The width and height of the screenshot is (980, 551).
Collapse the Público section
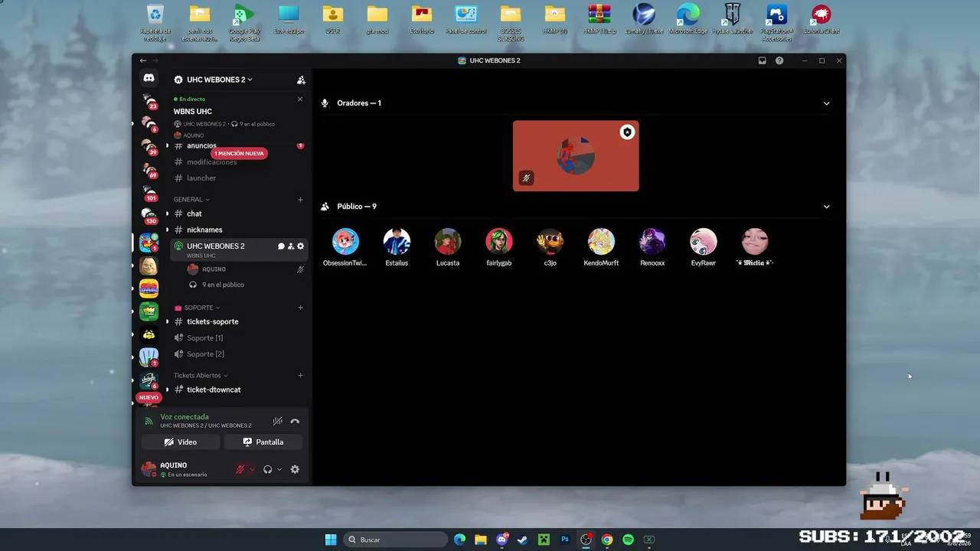click(x=826, y=207)
